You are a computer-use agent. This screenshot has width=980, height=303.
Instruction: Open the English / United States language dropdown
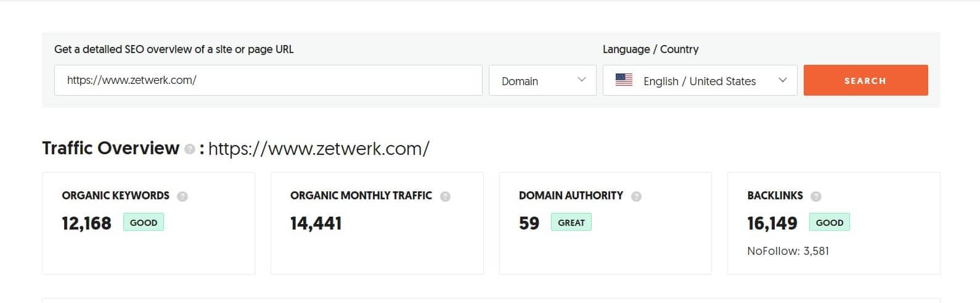pos(700,80)
